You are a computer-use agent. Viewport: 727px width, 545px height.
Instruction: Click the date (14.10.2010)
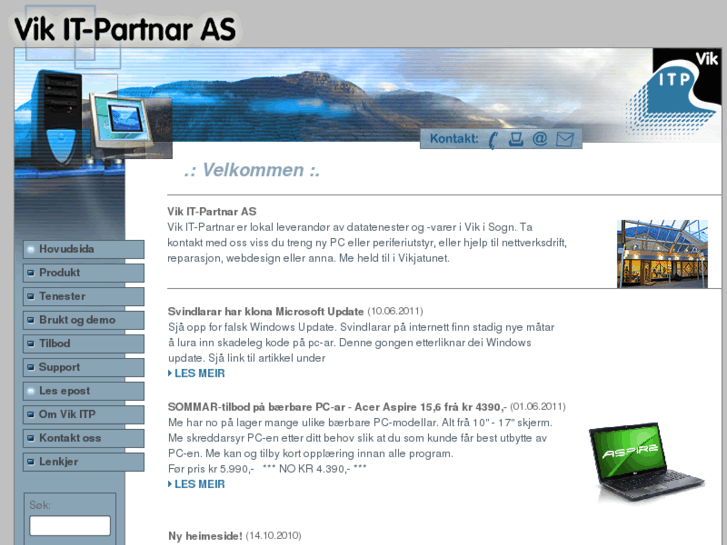[274, 536]
